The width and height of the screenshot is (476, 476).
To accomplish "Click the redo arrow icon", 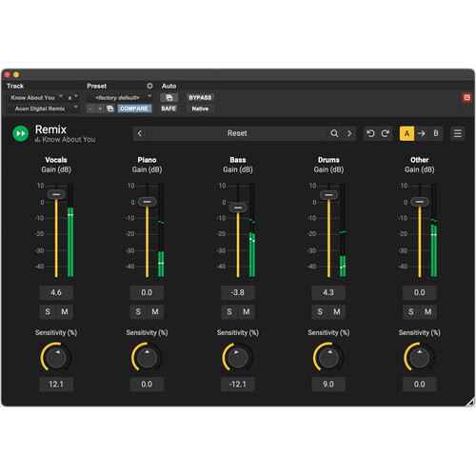I will (386, 133).
